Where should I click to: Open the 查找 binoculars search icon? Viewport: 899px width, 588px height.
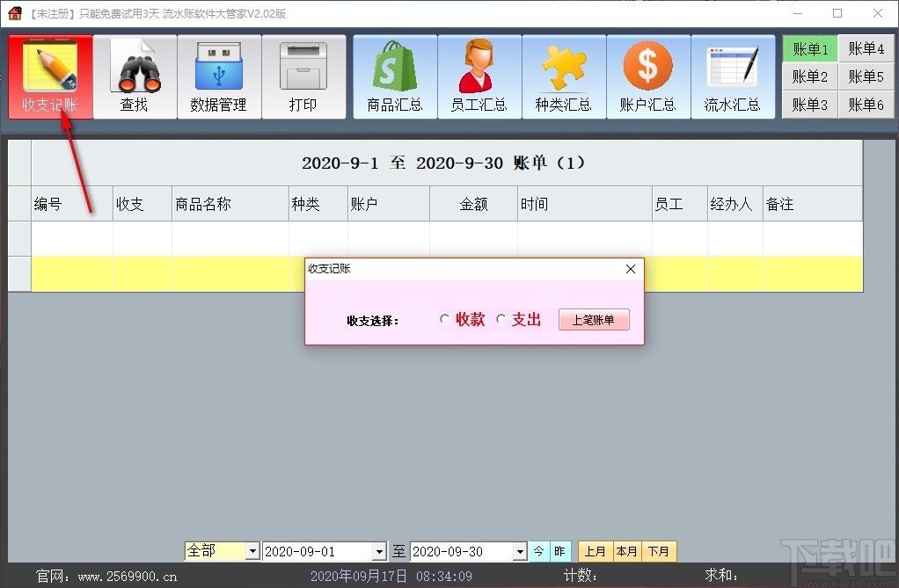(x=135, y=75)
